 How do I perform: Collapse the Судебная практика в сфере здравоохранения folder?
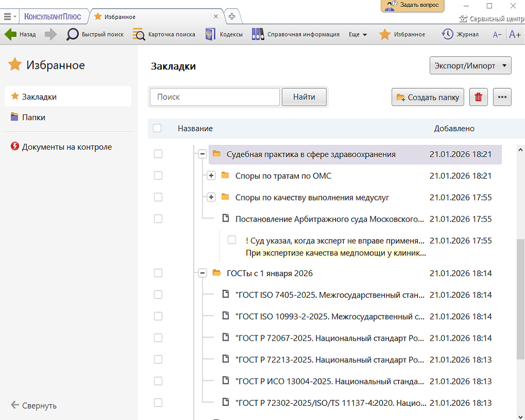pos(202,154)
